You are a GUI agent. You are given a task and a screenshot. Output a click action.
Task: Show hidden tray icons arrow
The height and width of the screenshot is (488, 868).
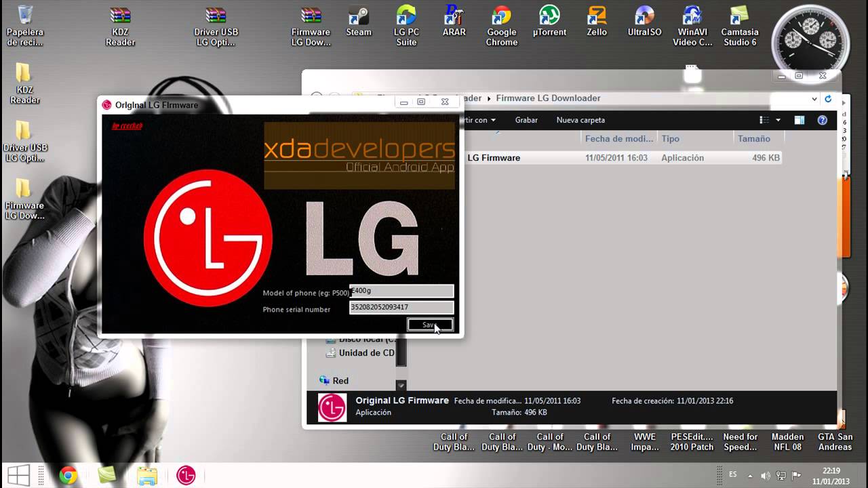pos(750,475)
